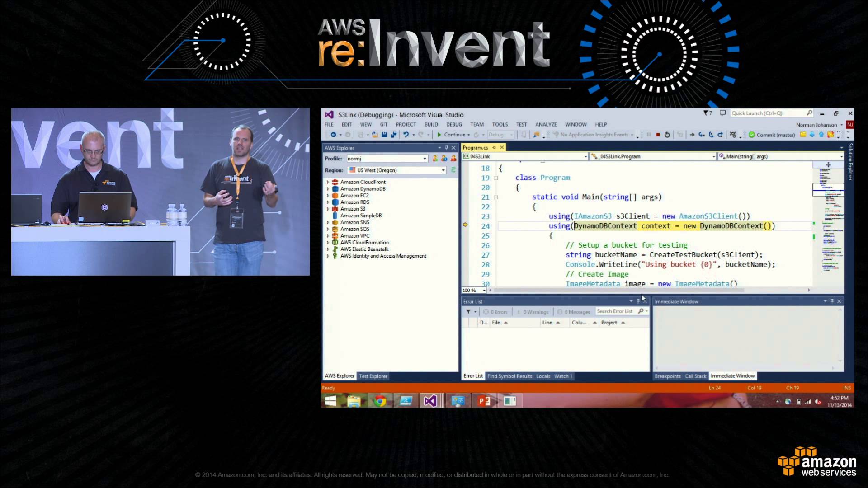Click the Undo arrow icon

click(x=406, y=135)
